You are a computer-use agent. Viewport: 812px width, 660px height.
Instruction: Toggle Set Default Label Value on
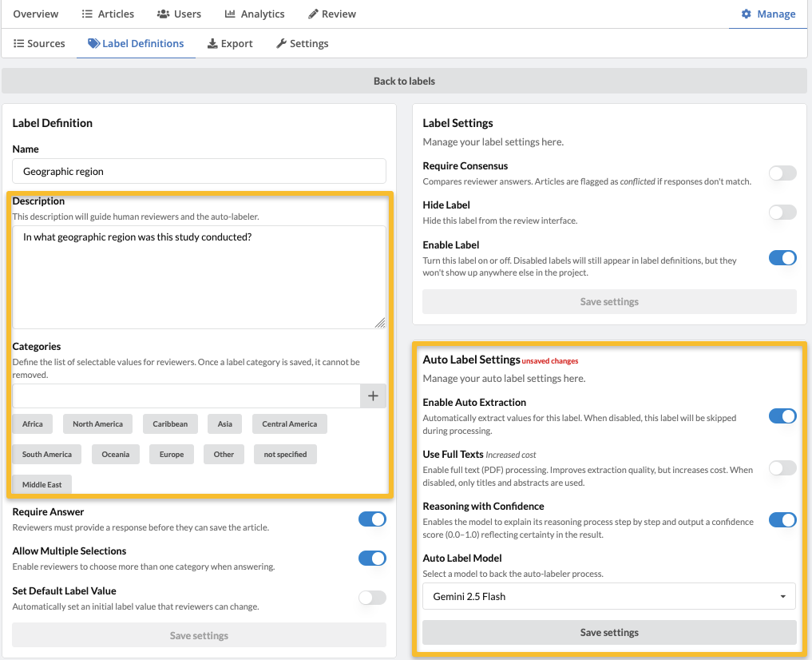372,598
